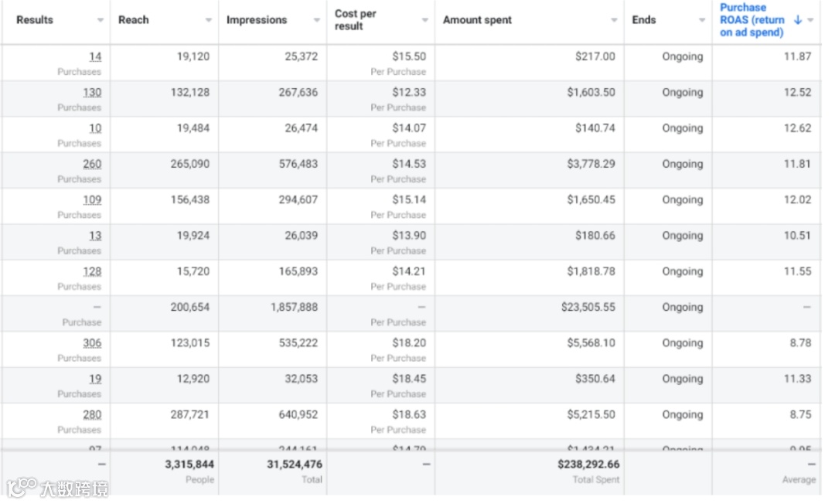Click the Purchase ROAS sort arrow icon
835x504 pixels.
(798, 20)
